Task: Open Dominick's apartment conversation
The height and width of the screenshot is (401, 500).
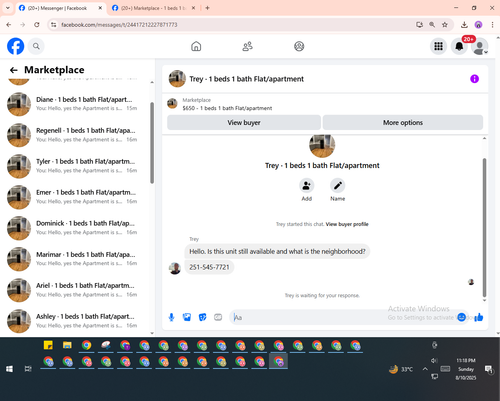Action: pos(76,228)
